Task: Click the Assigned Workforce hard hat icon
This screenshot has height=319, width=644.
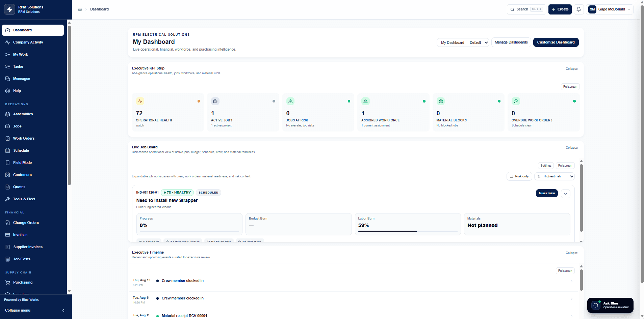Action: click(365, 101)
